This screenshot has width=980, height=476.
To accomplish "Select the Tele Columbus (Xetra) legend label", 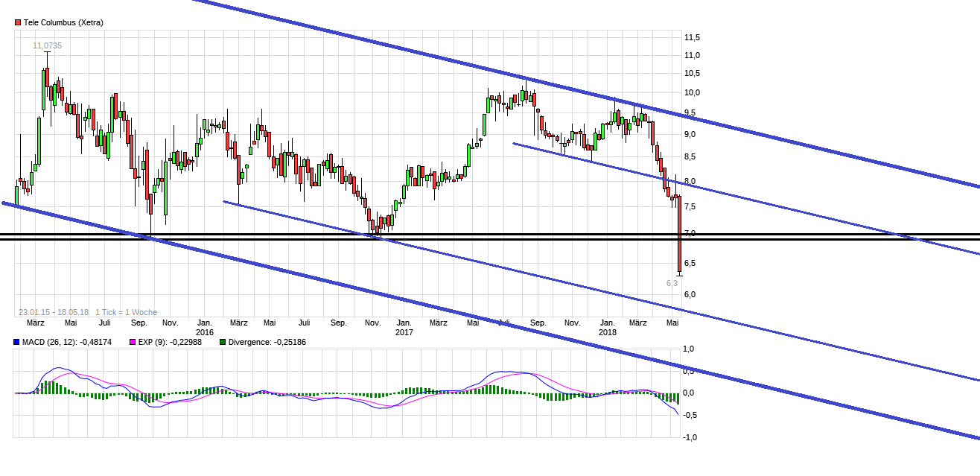I will pyautogui.click(x=63, y=23).
